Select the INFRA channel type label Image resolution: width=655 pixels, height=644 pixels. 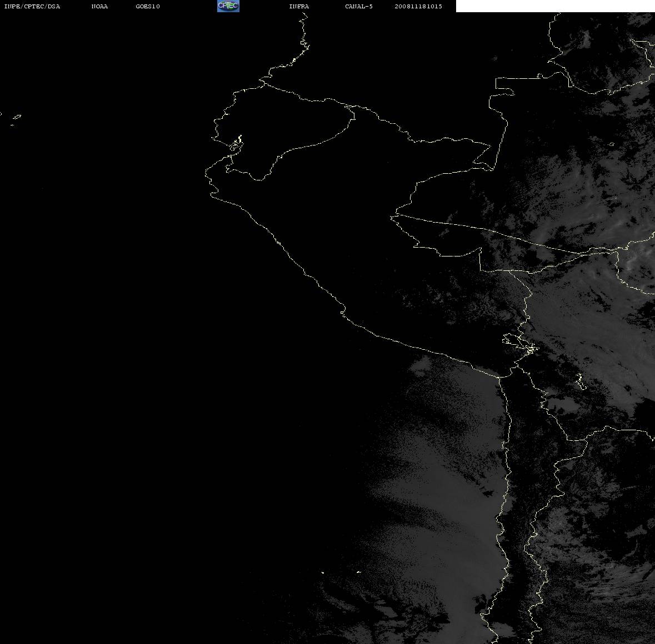click(299, 6)
